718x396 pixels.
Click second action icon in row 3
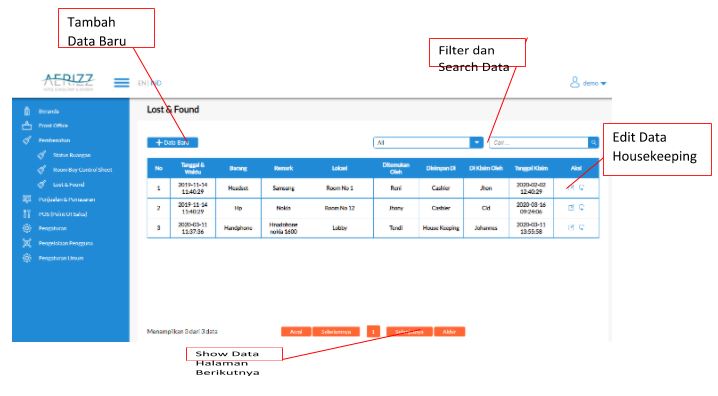point(582,228)
